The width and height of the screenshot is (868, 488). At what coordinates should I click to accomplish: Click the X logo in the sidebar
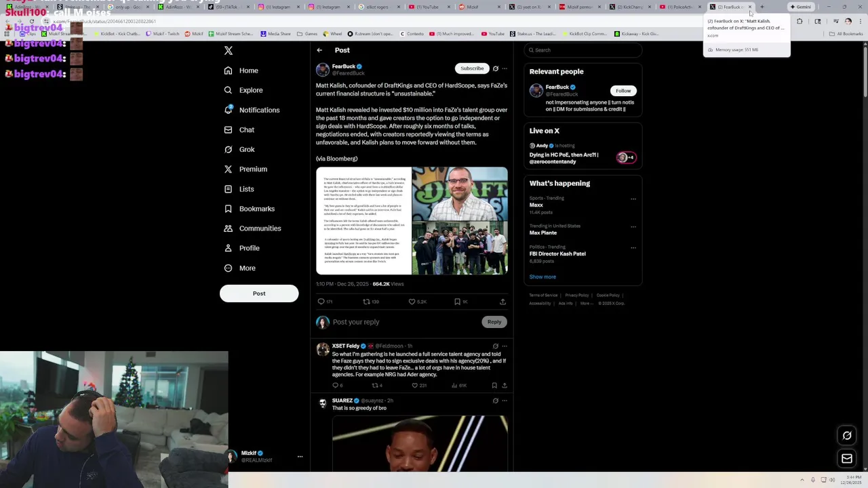229,51
